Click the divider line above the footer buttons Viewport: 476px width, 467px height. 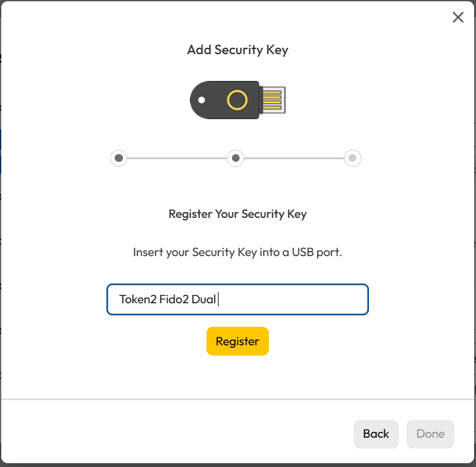pyautogui.click(x=238, y=399)
